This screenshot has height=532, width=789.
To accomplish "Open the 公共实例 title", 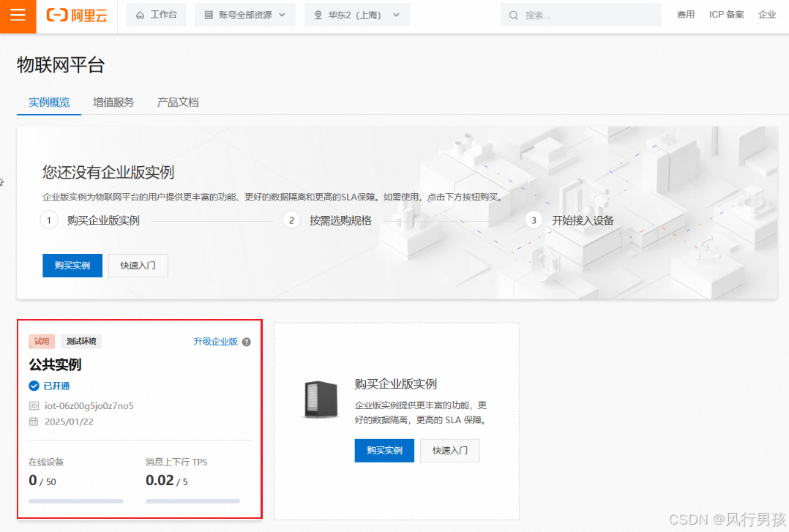I will click(x=55, y=364).
